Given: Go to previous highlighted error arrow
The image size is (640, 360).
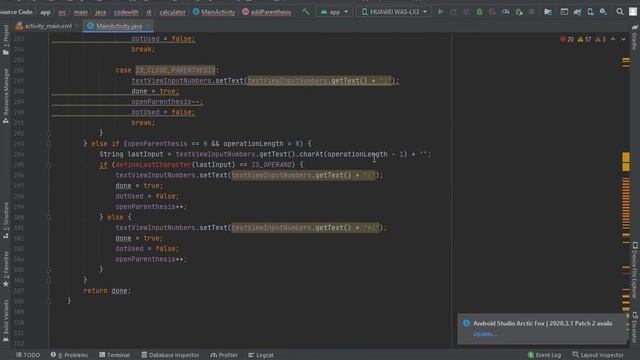Looking at the screenshot, I should pos(613,39).
